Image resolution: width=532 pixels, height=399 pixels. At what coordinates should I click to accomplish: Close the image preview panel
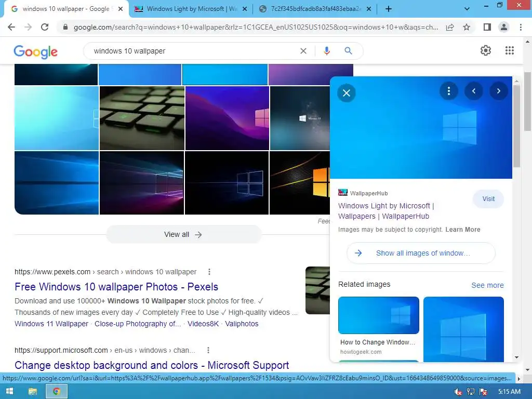347,93
